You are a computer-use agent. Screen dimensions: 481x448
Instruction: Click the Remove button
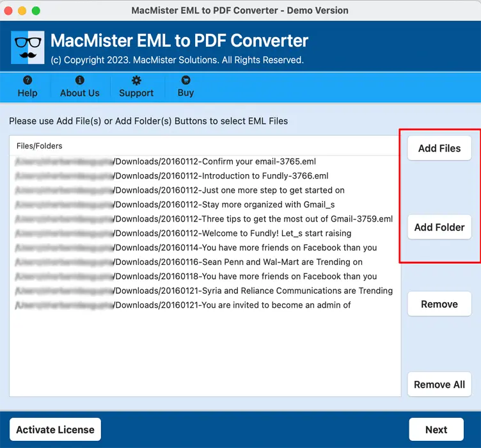[439, 305]
